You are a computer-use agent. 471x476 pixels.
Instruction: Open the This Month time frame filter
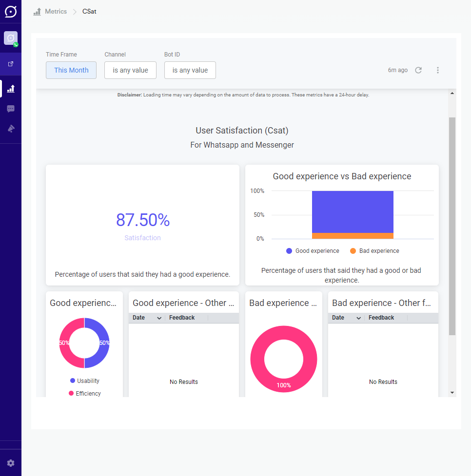click(71, 70)
